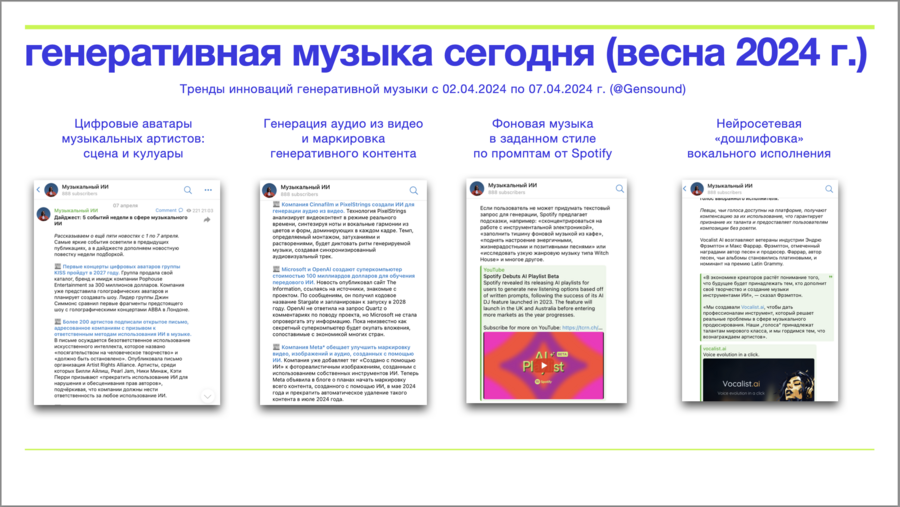Open link about 200 artists' open letter

122,328
